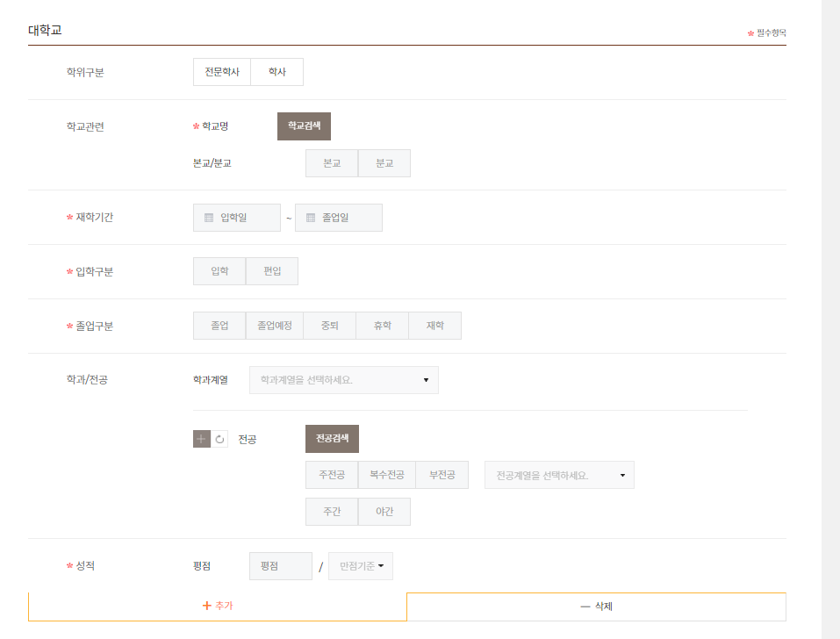Choose 분교 campus option
The height and width of the screenshot is (639, 840).
pos(384,163)
